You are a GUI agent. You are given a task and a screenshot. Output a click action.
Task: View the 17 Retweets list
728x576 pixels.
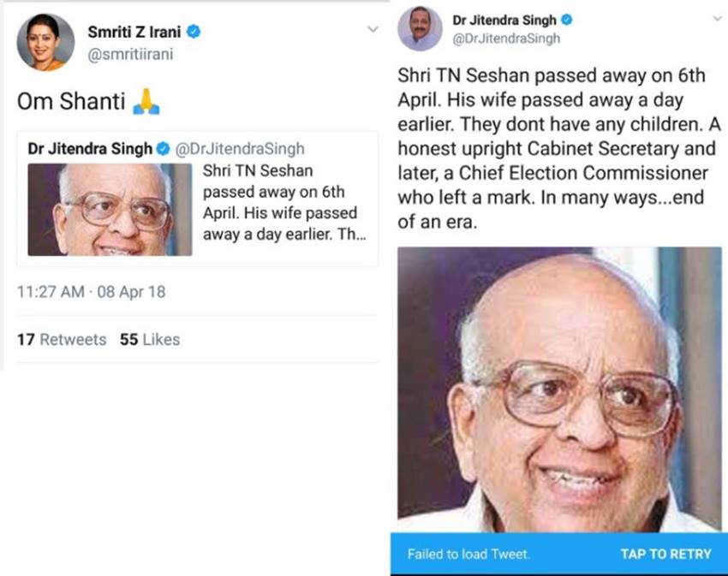(x=62, y=340)
